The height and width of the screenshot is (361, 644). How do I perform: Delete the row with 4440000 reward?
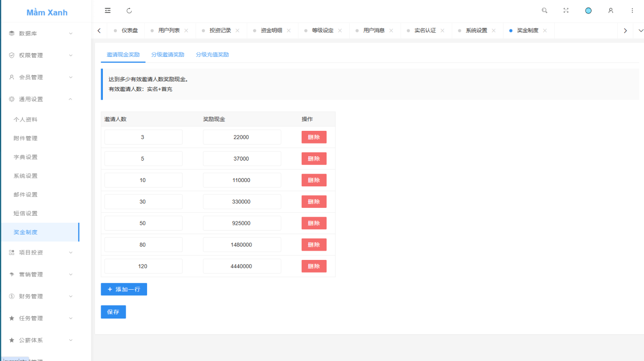pos(314,266)
